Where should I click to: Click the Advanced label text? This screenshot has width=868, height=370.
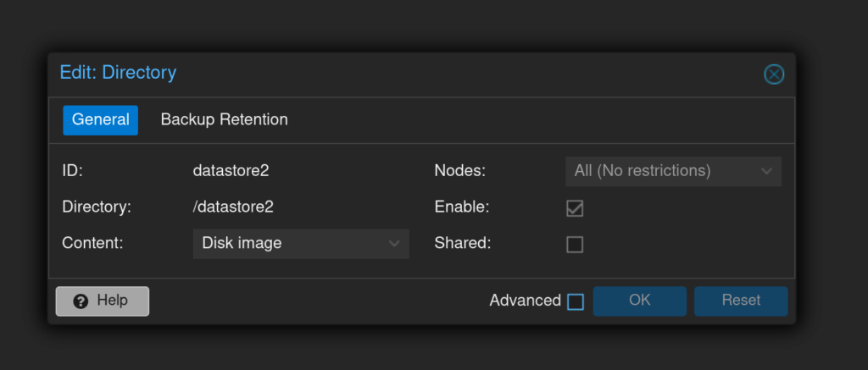[x=525, y=301]
